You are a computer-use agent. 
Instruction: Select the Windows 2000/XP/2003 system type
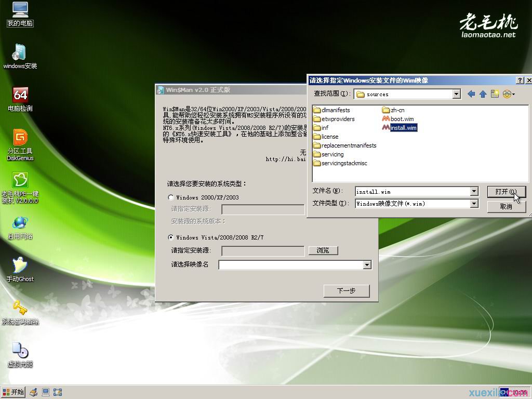coord(171,197)
